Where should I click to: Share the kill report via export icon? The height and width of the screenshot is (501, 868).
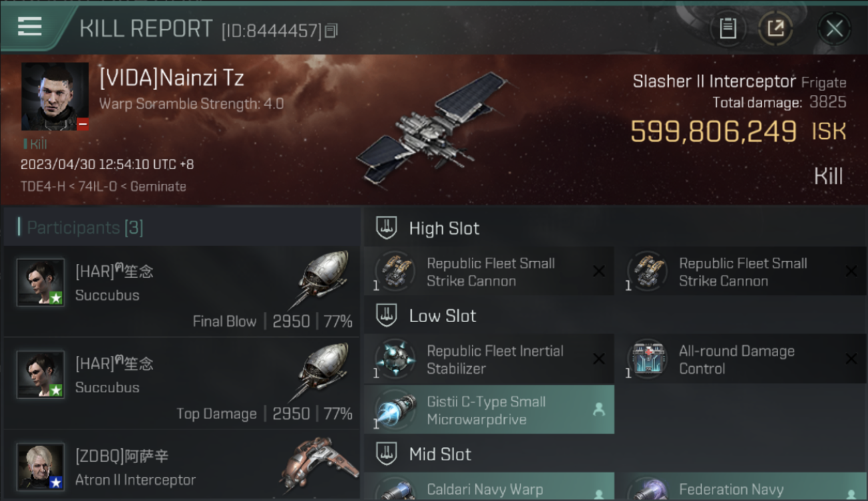[x=775, y=28]
